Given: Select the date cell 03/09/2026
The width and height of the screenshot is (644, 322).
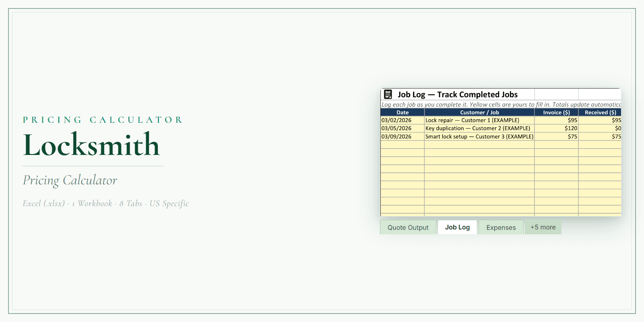Looking at the screenshot, I should (402, 136).
